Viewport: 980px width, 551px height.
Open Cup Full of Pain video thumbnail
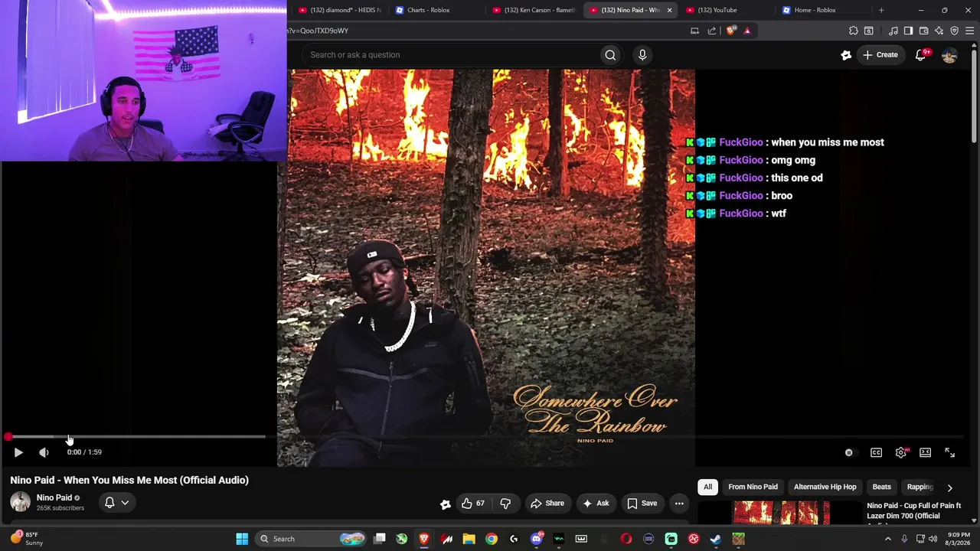(781, 513)
